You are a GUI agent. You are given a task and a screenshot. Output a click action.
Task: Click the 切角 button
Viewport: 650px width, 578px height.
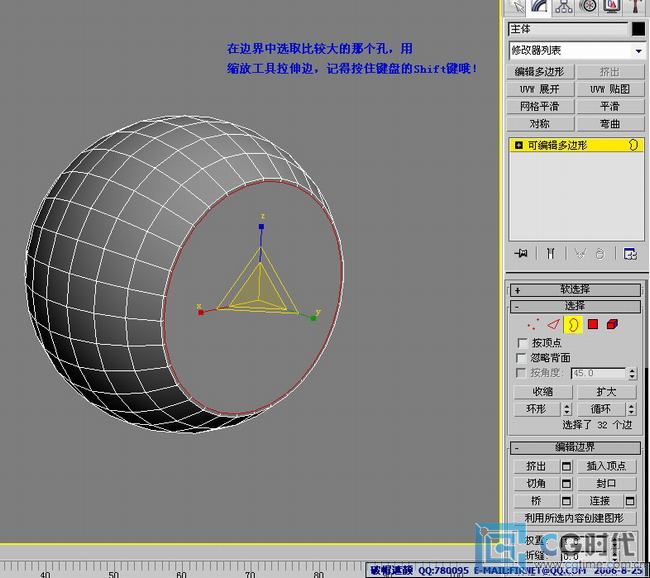click(536, 483)
